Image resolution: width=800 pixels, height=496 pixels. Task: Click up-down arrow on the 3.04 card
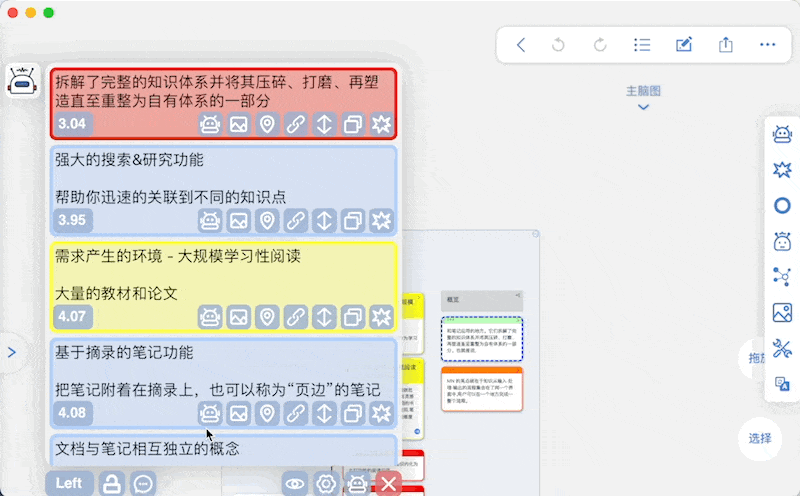(324, 124)
